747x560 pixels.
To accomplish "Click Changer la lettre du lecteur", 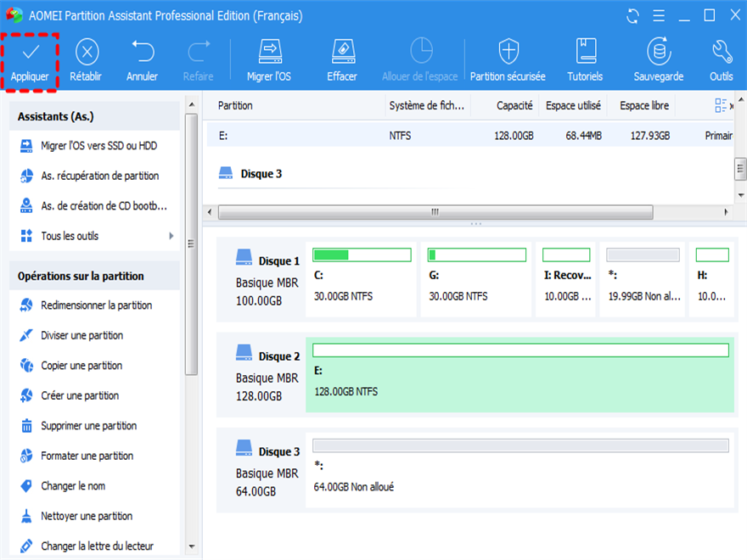I will pos(97,546).
